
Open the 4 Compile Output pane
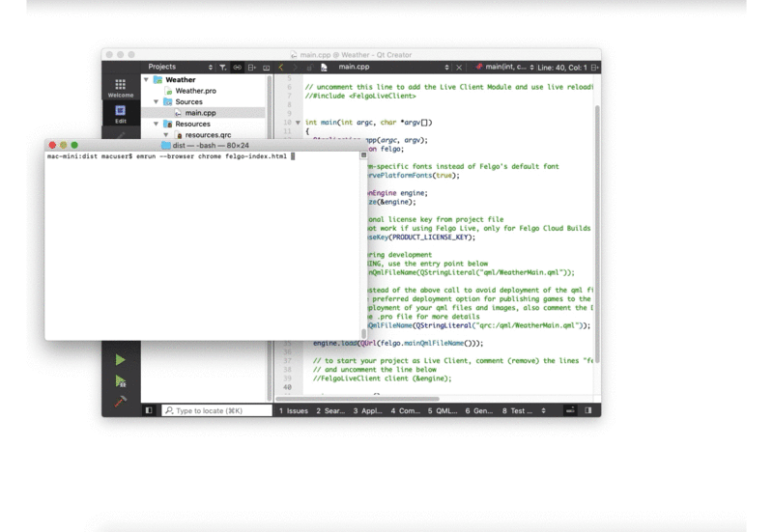pyautogui.click(x=405, y=410)
